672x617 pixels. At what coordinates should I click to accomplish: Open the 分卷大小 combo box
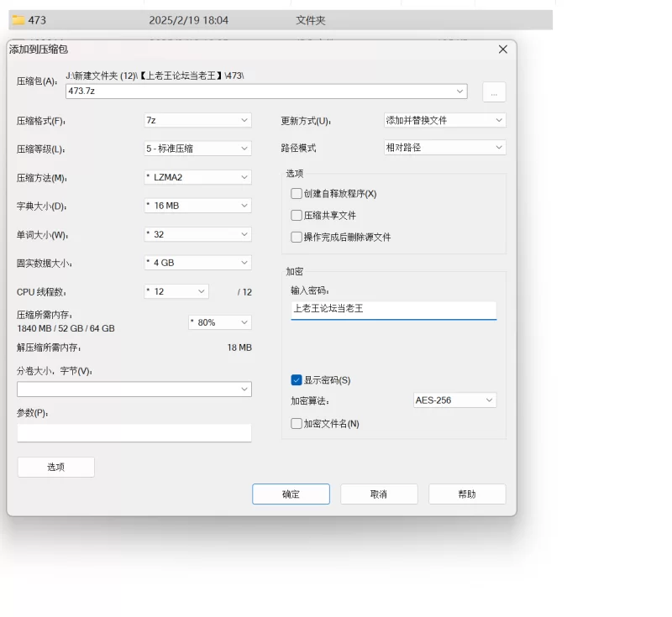(x=134, y=390)
